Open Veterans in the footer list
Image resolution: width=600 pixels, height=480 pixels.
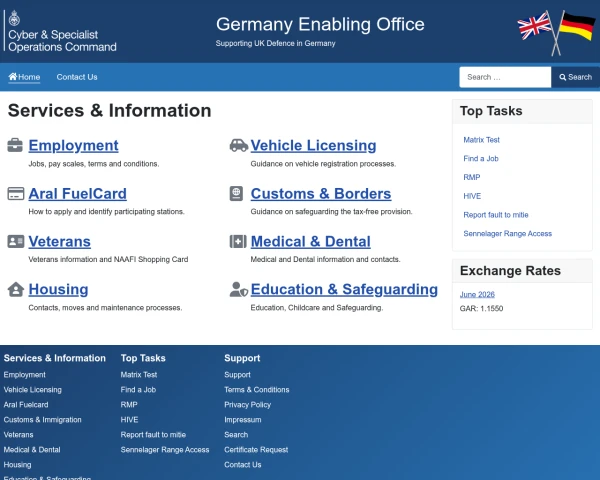click(18, 434)
